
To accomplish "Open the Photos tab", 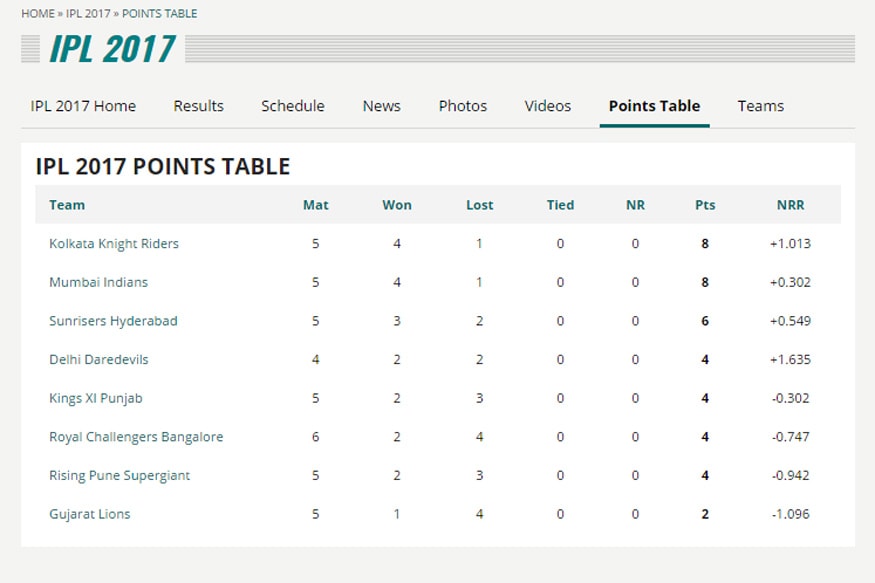I will tap(463, 106).
